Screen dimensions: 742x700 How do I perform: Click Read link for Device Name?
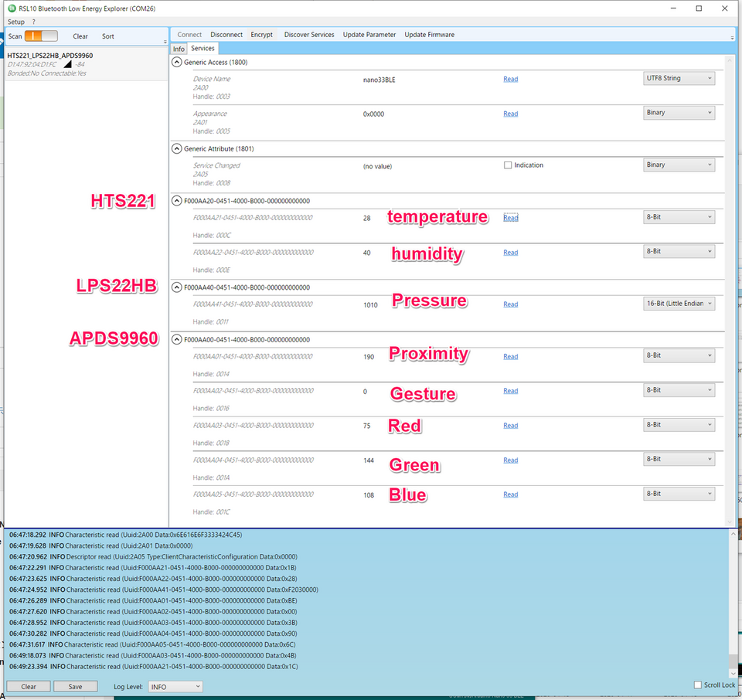pos(510,79)
